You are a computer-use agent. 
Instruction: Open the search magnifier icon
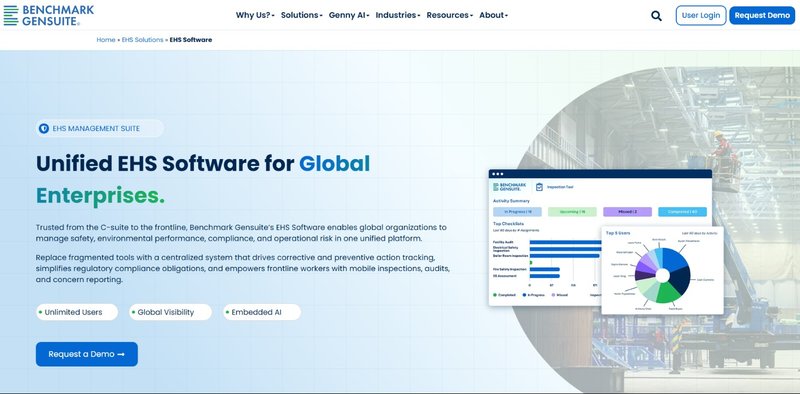point(656,16)
